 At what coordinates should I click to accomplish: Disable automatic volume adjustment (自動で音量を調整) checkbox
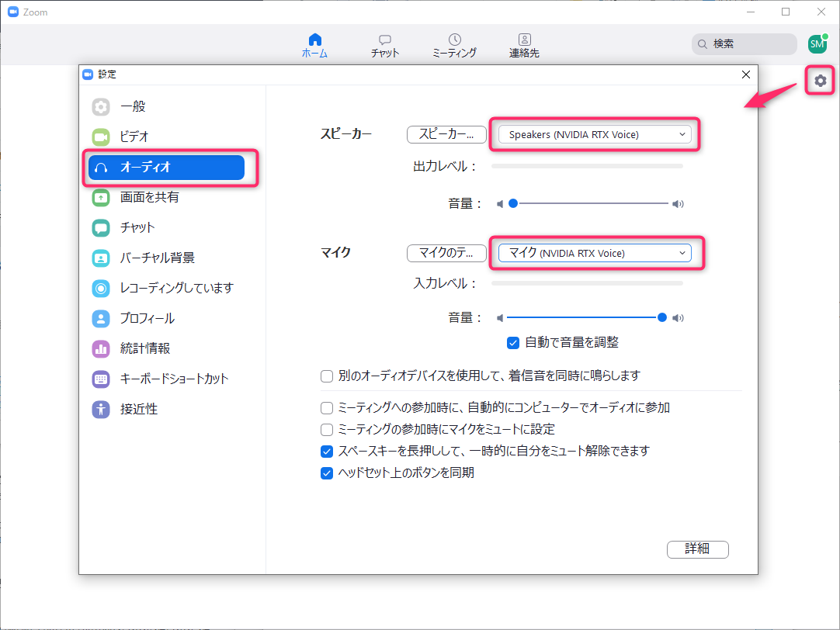[x=513, y=342]
